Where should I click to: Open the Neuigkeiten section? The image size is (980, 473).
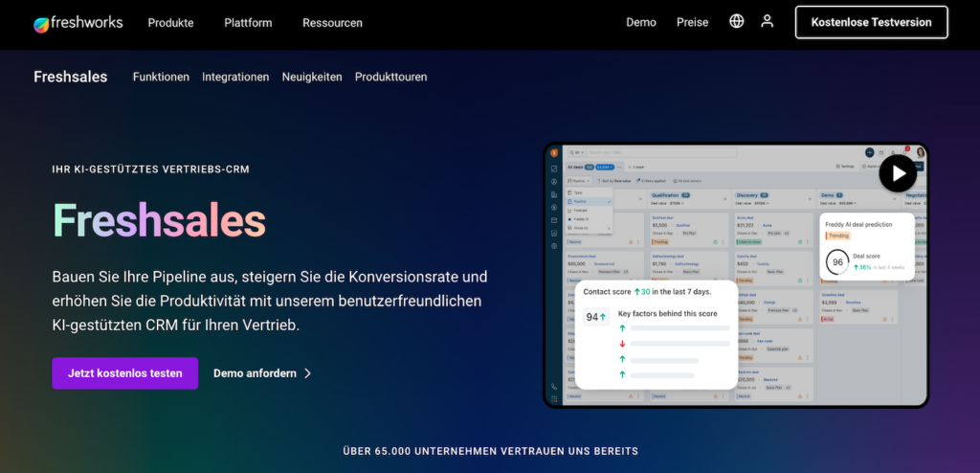(x=312, y=77)
